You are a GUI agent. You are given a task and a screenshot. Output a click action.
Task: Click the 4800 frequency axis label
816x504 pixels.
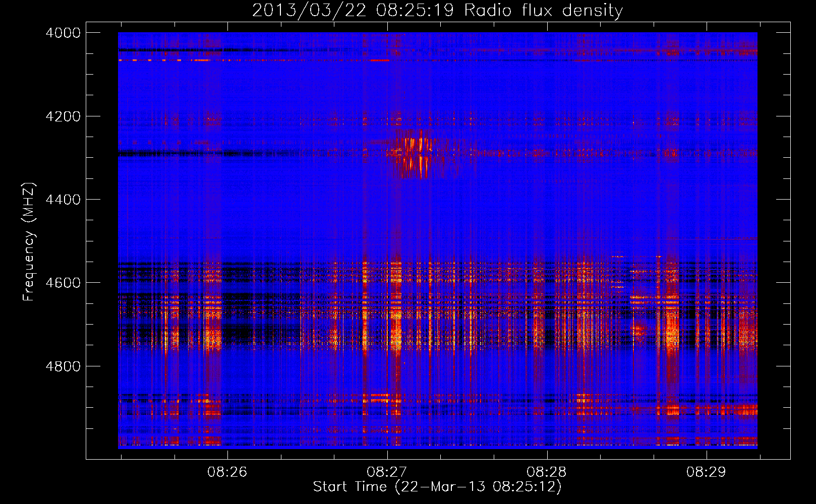[63, 366]
